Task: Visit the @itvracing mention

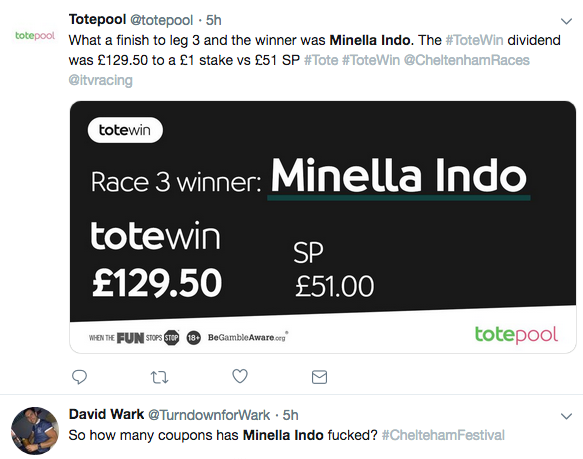Action: point(100,80)
